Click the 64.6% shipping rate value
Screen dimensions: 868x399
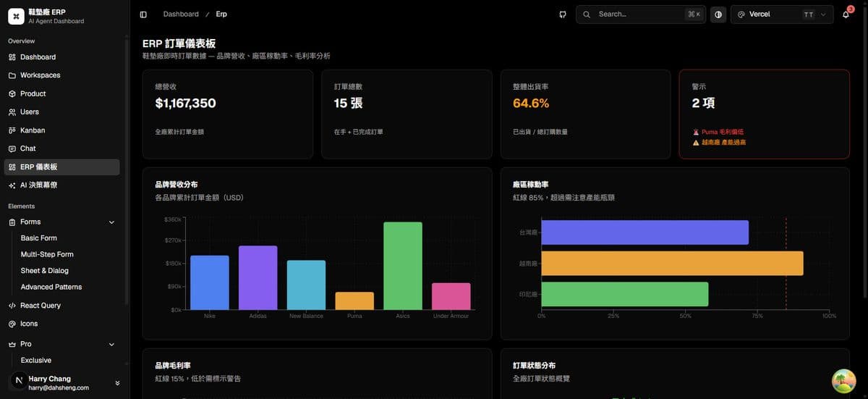tap(531, 104)
